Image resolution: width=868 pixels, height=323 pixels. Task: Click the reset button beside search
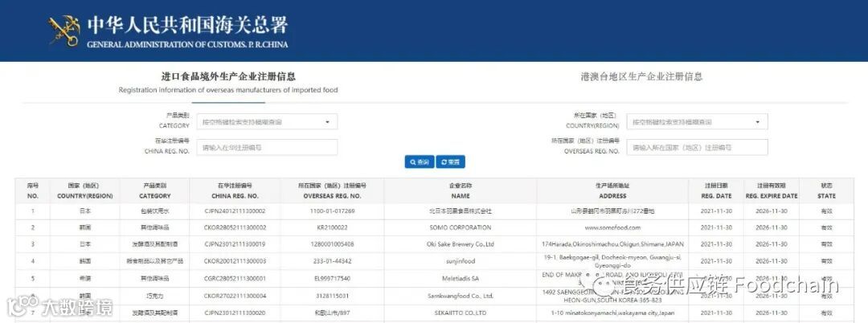tap(451, 162)
